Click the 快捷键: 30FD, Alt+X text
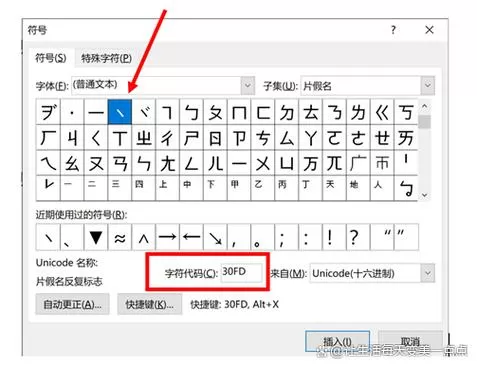The width and height of the screenshot is (477, 368). point(234,304)
